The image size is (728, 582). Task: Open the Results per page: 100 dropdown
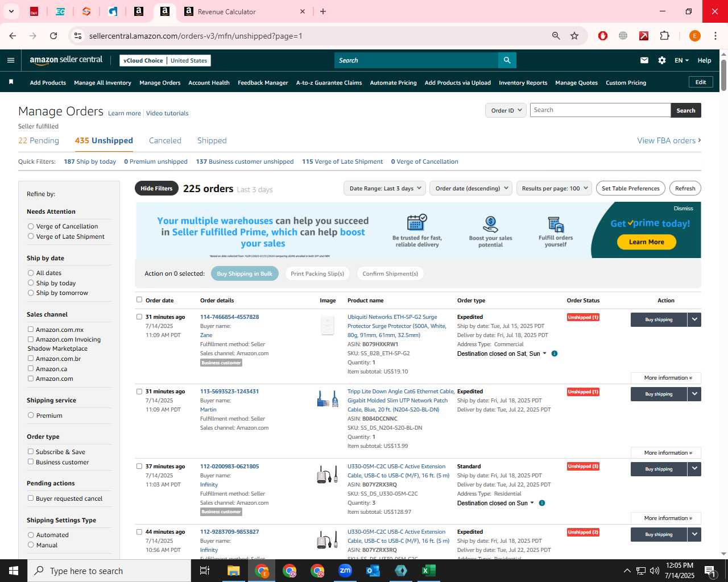click(554, 188)
